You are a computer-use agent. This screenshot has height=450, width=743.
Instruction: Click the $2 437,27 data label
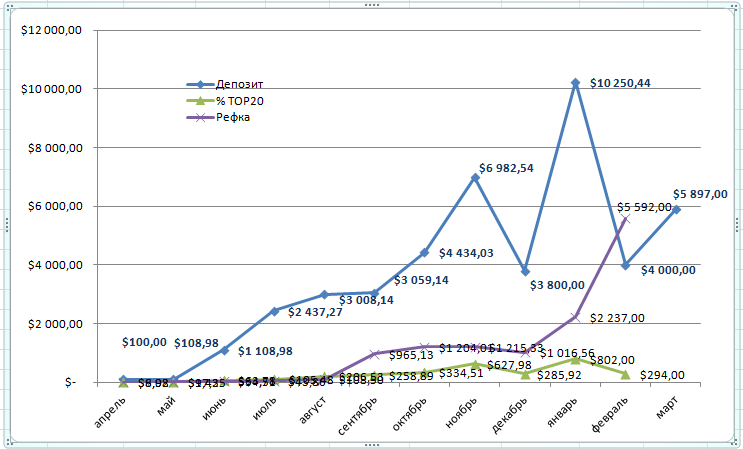click(x=315, y=312)
